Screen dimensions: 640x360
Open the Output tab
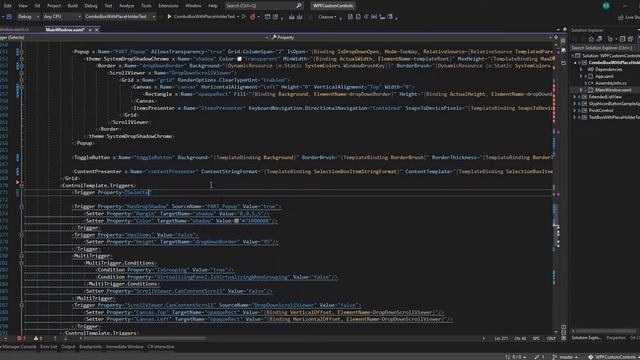click(x=68, y=347)
